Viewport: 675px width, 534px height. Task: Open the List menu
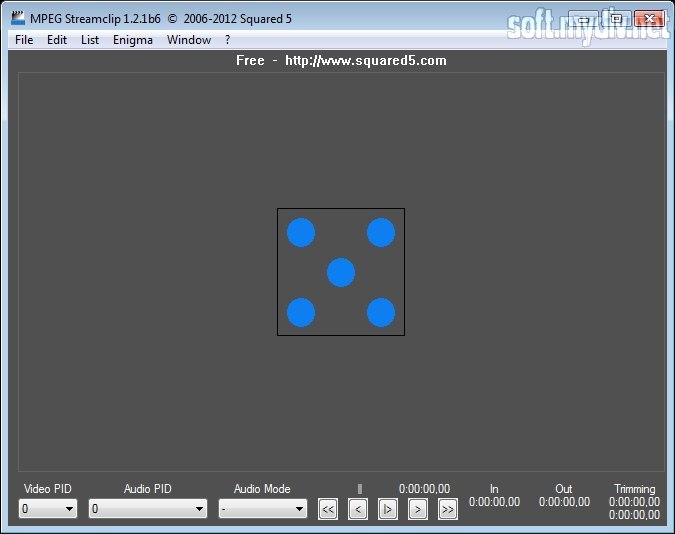(90, 40)
